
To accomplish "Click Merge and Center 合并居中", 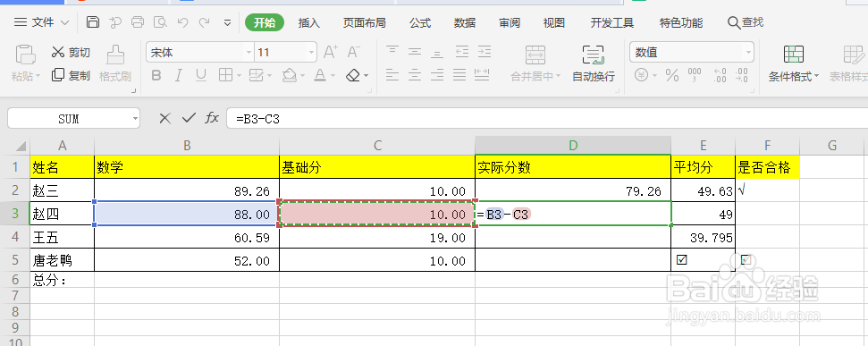I will pyautogui.click(x=535, y=63).
